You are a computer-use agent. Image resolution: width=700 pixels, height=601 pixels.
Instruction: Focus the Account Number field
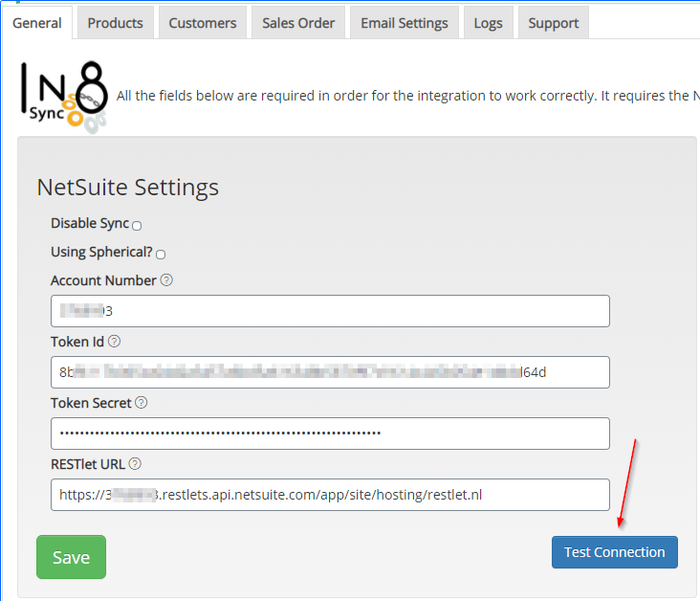[330, 311]
